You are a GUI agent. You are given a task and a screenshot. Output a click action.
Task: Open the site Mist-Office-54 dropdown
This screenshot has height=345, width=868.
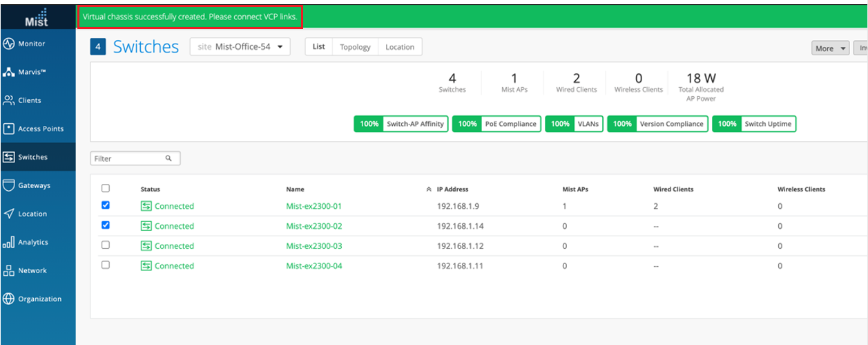240,47
